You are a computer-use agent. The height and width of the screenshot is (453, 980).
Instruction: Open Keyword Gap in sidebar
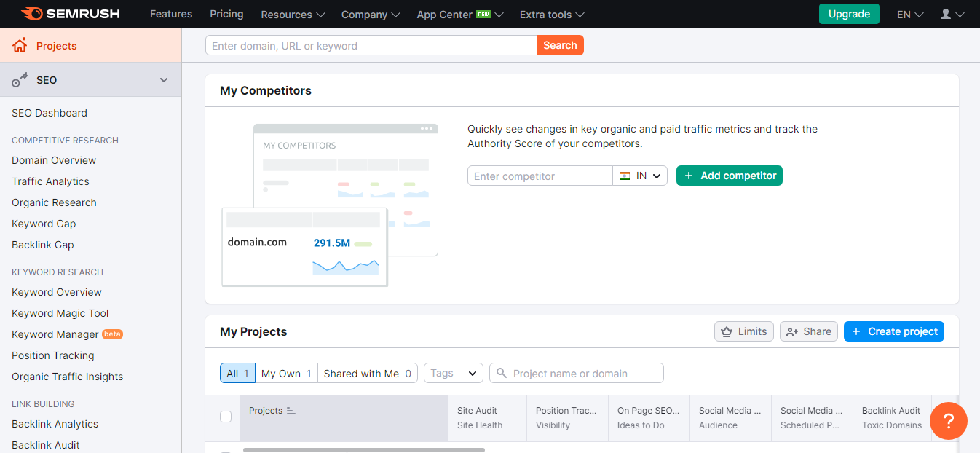click(x=44, y=224)
